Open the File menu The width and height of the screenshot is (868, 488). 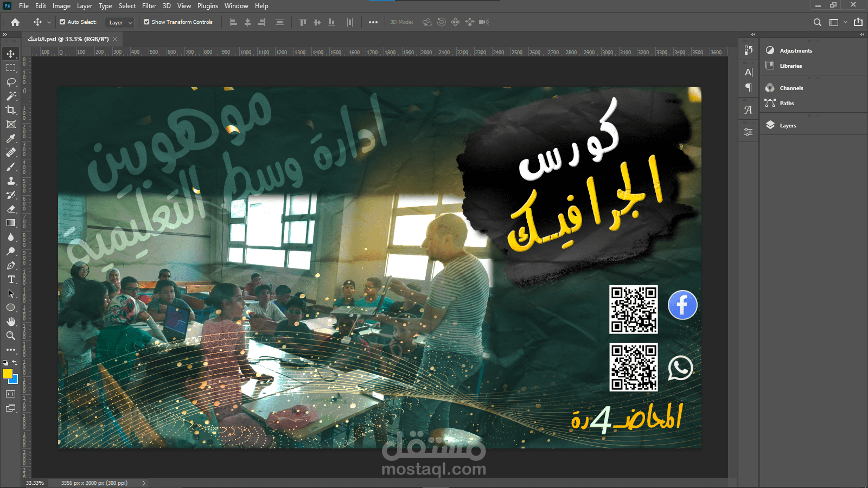pos(24,6)
